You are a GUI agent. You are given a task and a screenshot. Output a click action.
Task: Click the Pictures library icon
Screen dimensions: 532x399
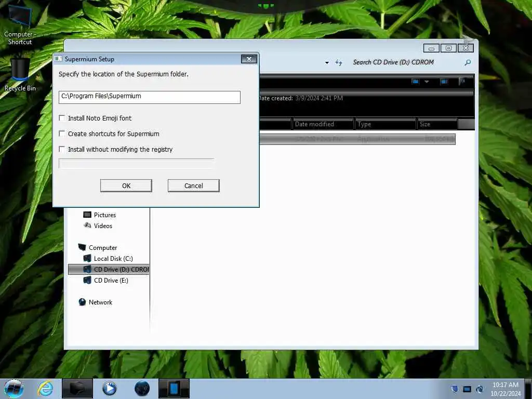(87, 215)
